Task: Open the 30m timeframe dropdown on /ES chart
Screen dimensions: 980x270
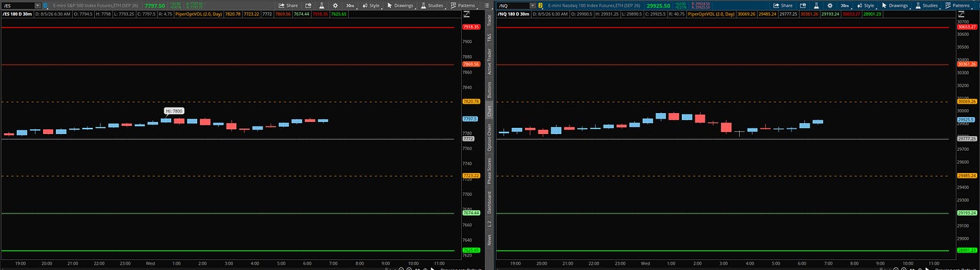Action: click(x=350, y=5)
